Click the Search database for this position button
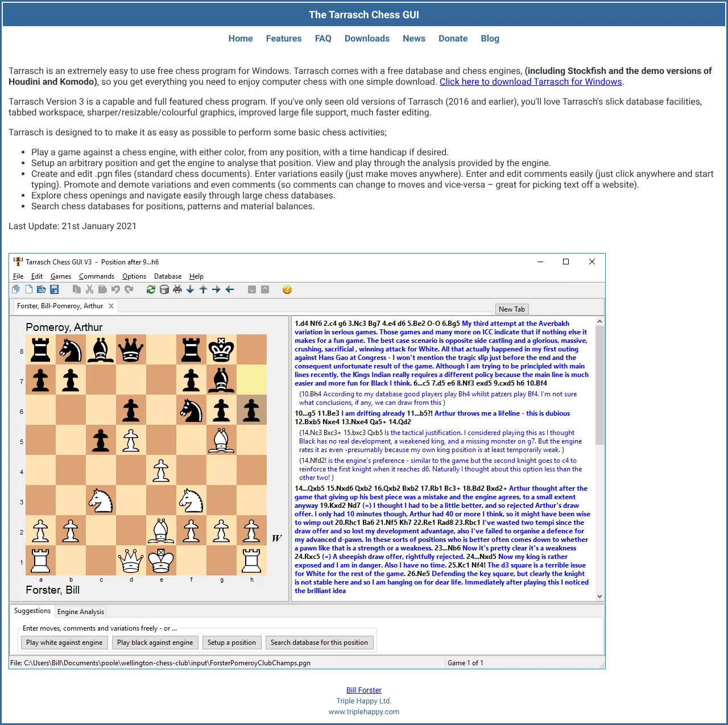 (x=319, y=642)
